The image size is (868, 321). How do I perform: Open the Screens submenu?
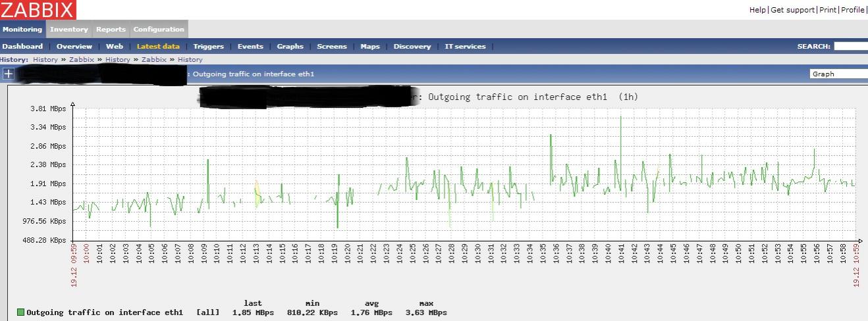click(x=332, y=46)
